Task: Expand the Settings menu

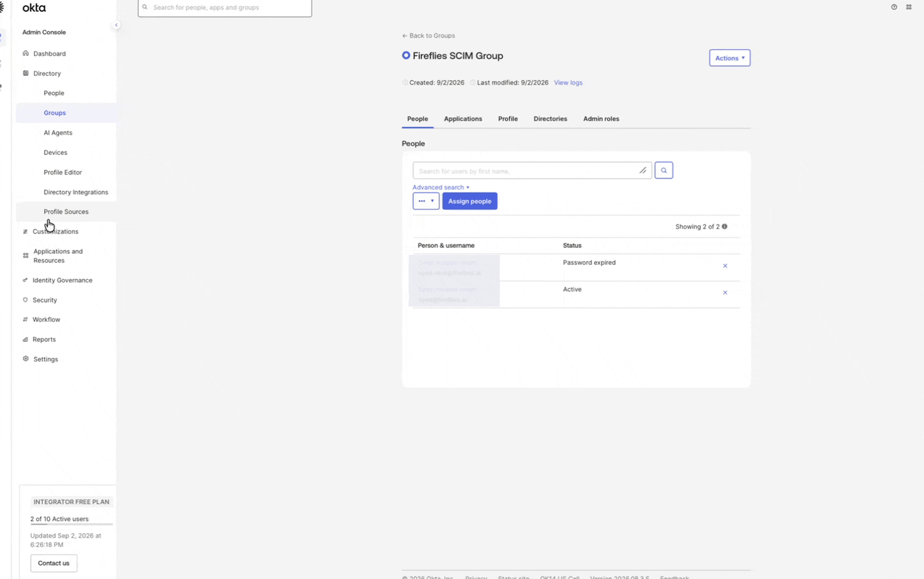Action: [46, 359]
